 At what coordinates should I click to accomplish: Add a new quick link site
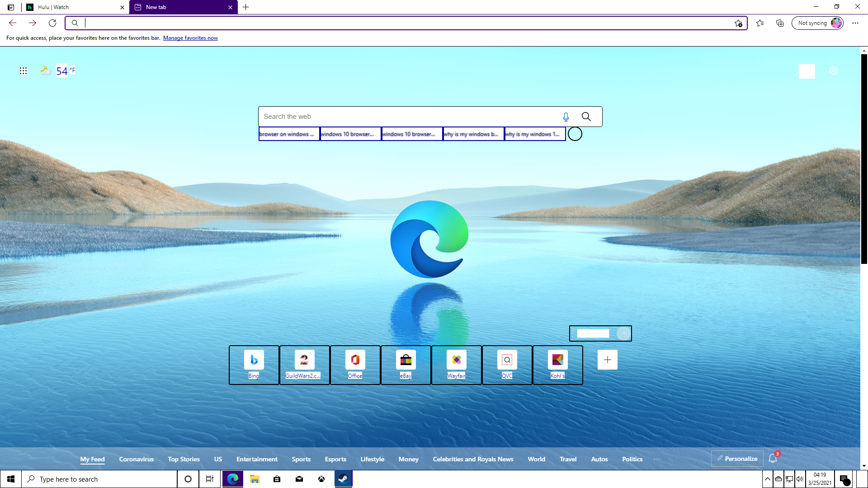point(608,360)
